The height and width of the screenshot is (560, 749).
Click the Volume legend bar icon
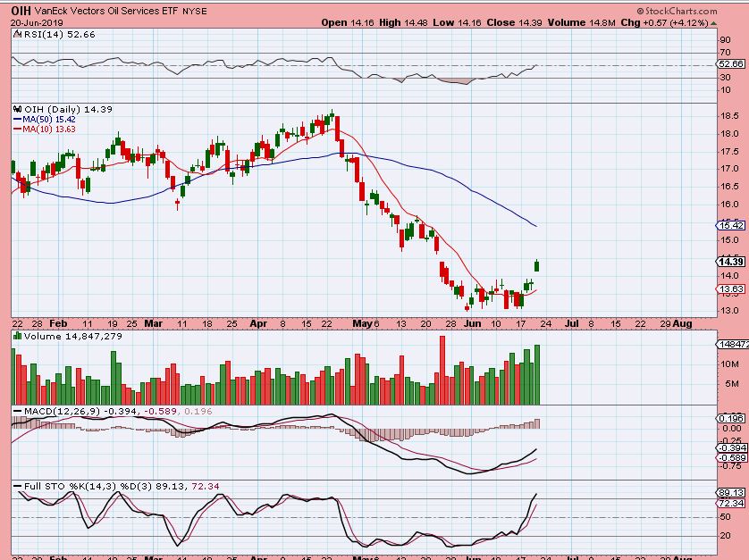pos(18,336)
